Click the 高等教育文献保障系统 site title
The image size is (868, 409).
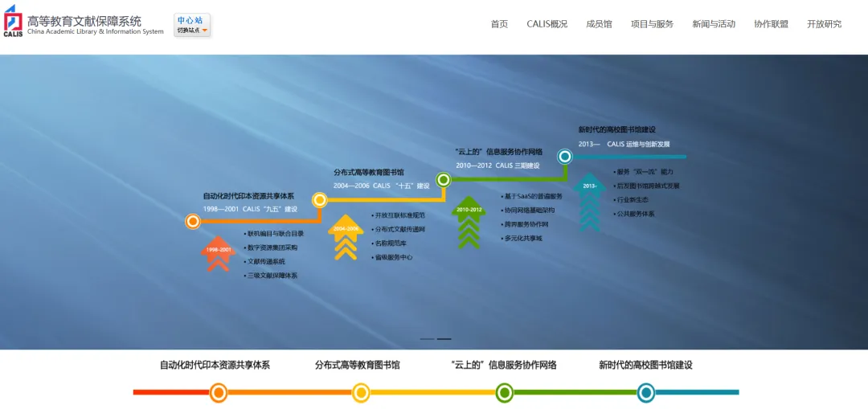pyautogui.click(x=84, y=21)
